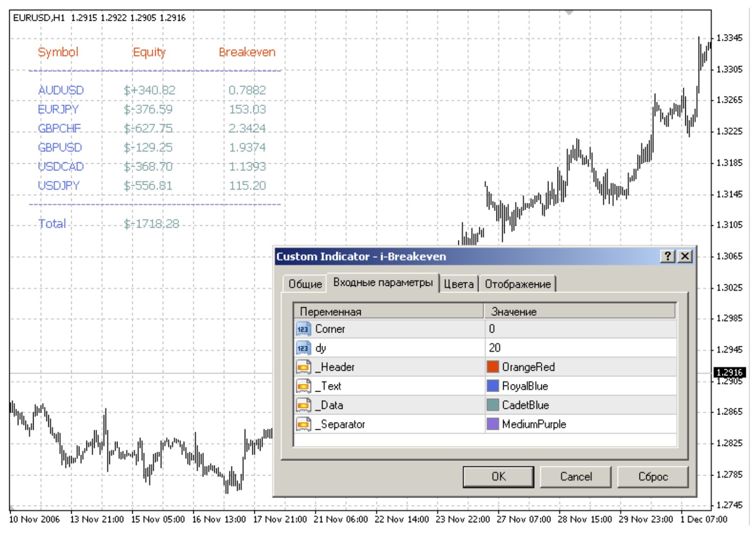Click the 1 Dec 07:00 time axis label

(704, 519)
